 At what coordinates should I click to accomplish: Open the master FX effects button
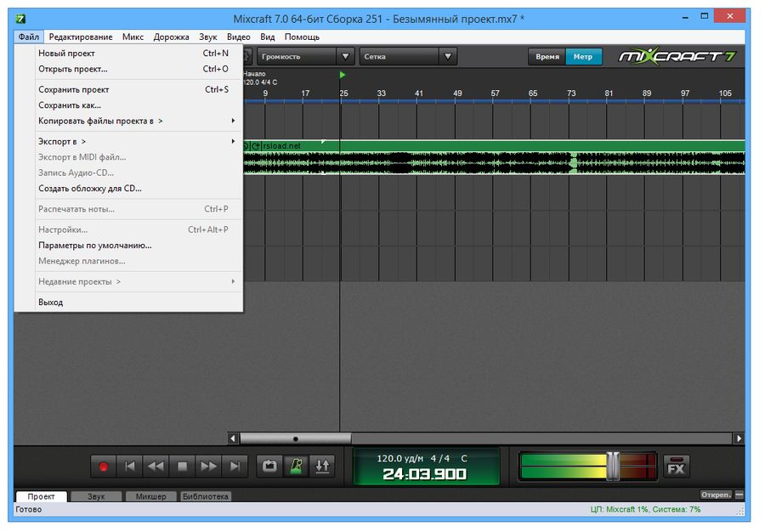point(677,467)
